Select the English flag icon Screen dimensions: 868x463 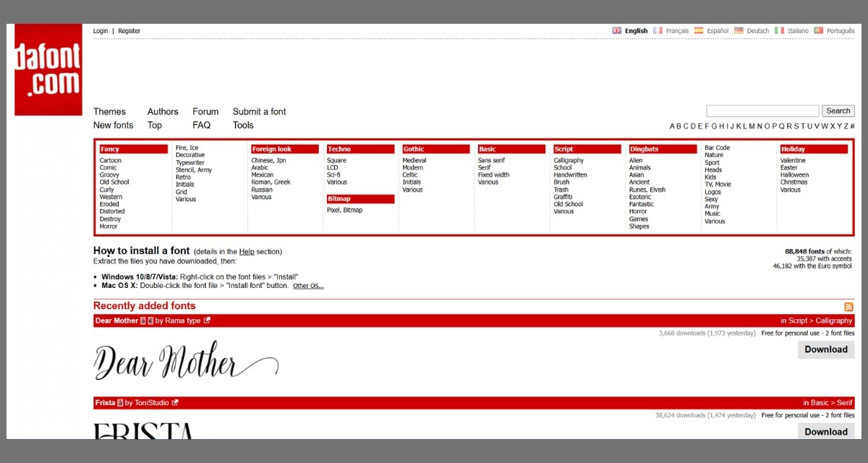(x=616, y=31)
